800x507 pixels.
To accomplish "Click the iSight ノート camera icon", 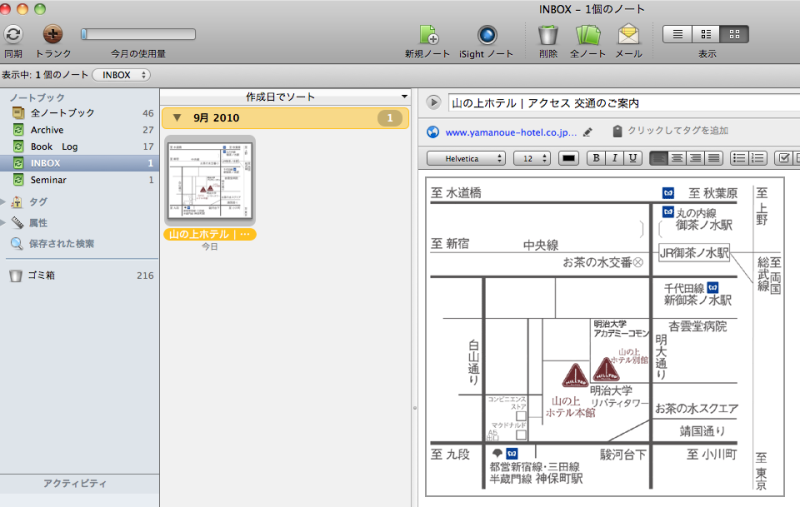I will 486,34.
